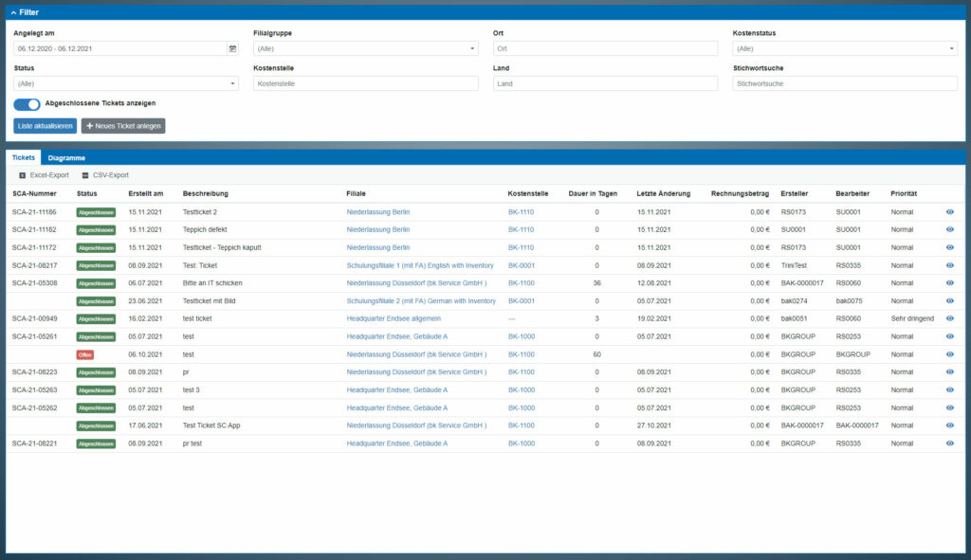Viewport: 971px width, 560px height.
Task: Open Headquarter Endsee allgemein link
Action: pyautogui.click(x=394, y=318)
